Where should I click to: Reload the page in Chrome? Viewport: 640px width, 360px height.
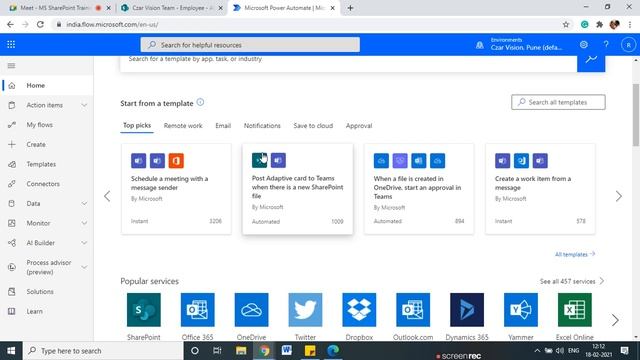[40, 24]
